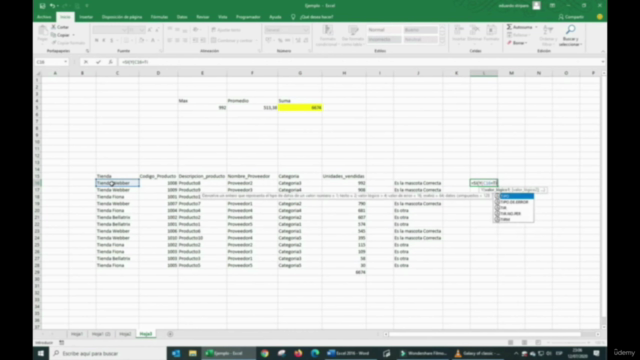Click the percent style icon
Viewport: 640px width, 360px height.
[280, 40]
